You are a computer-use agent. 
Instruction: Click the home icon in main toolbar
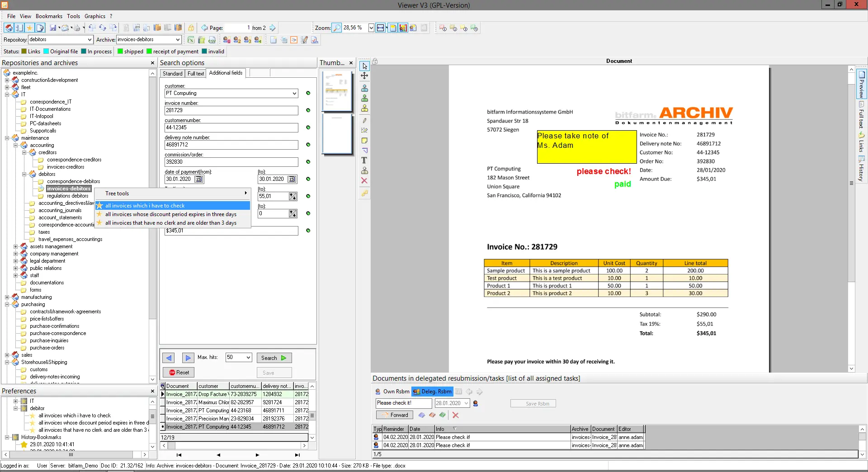coord(9,28)
